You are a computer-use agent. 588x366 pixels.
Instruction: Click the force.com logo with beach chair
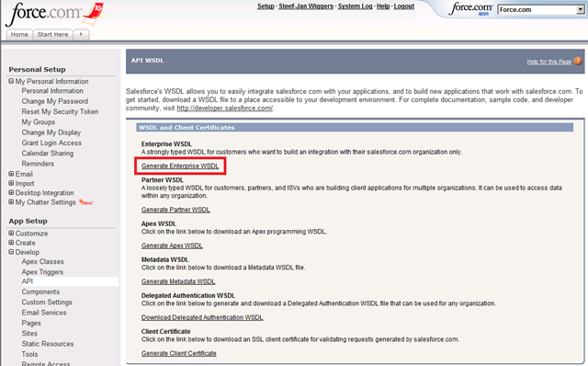pyautogui.click(x=55, y=14)
